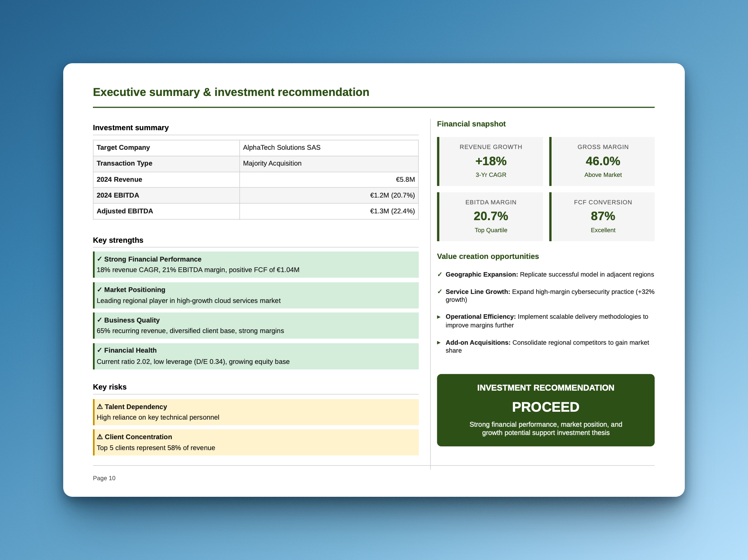This screenshot has width=748, height=560.
Task: Expand the Add-on Acquisitions arrow bullet
Action: (439, 343)
